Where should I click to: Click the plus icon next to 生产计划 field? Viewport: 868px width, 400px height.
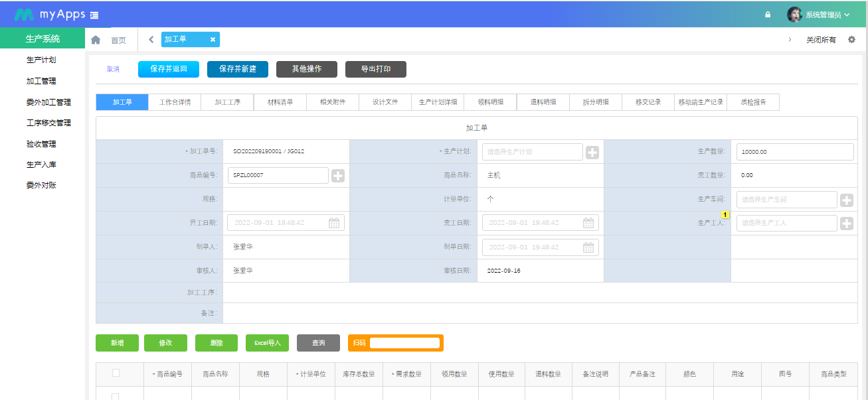[592, 152]
